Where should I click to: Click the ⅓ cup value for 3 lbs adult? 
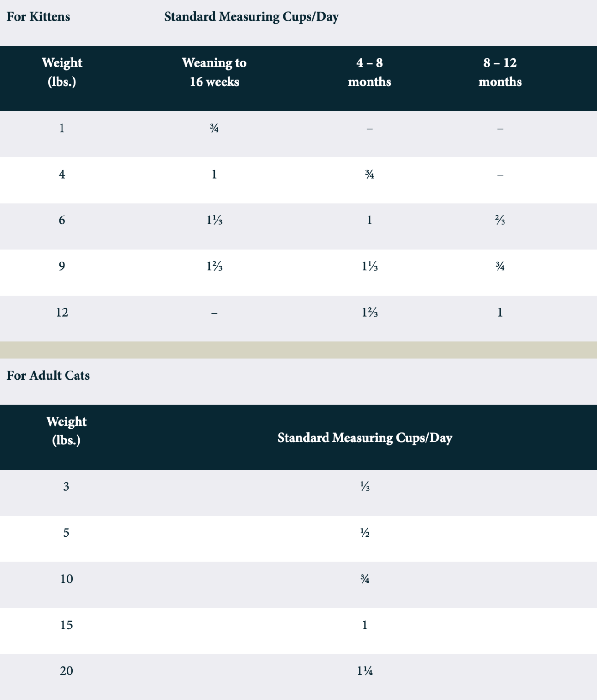[x=365, y=487]
